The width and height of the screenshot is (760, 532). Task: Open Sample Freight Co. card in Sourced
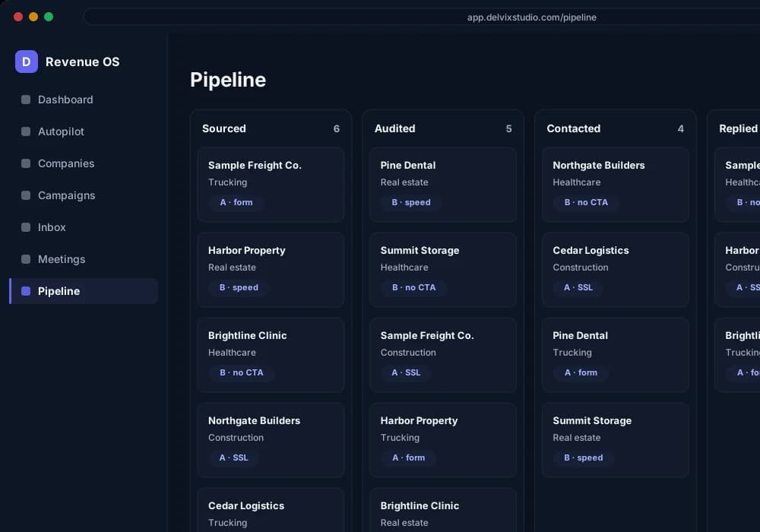[271, 185]
